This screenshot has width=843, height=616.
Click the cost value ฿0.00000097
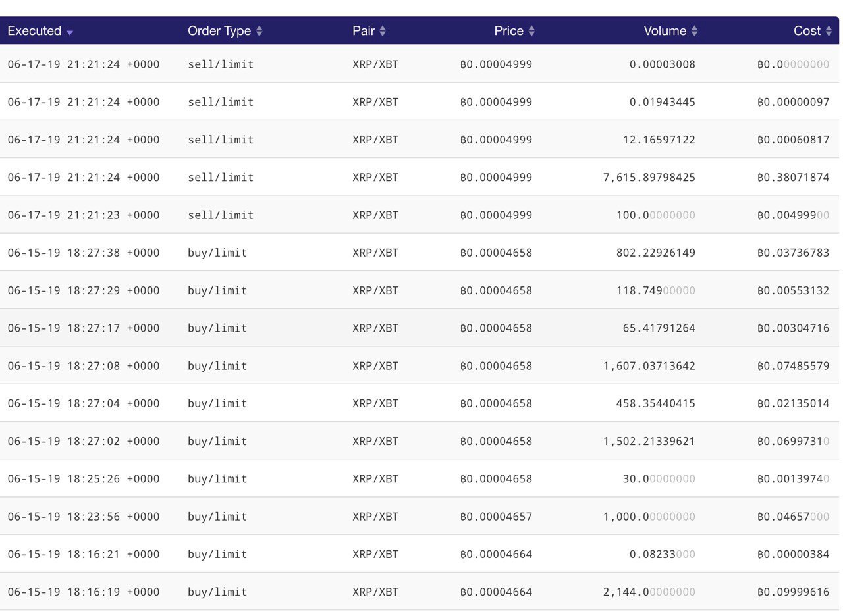[793, 102]
